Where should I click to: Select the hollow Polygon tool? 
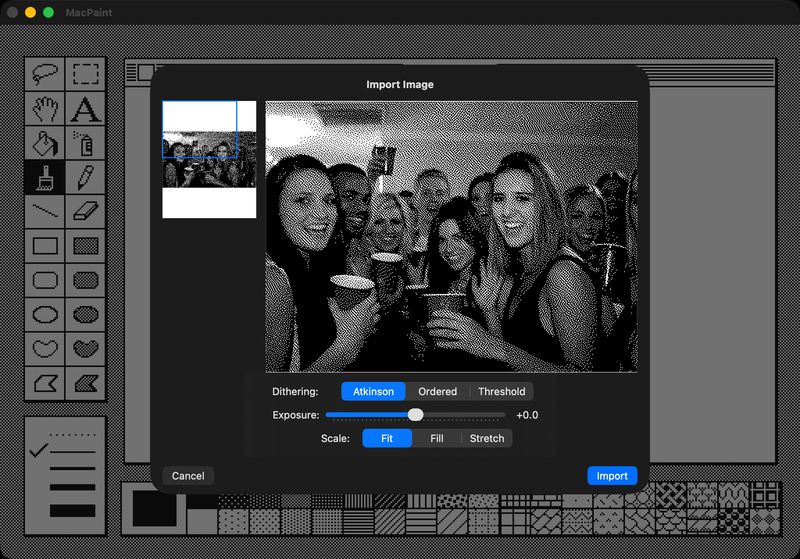[x=45, y=383]
